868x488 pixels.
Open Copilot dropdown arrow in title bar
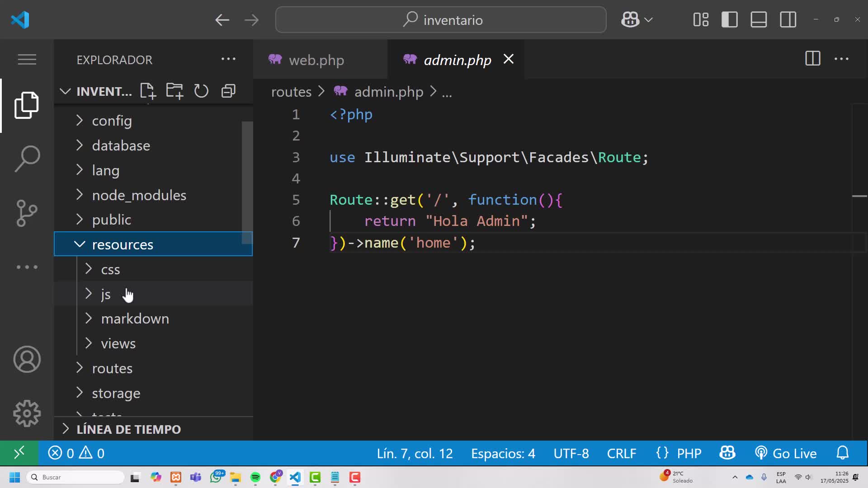point(648,20)
